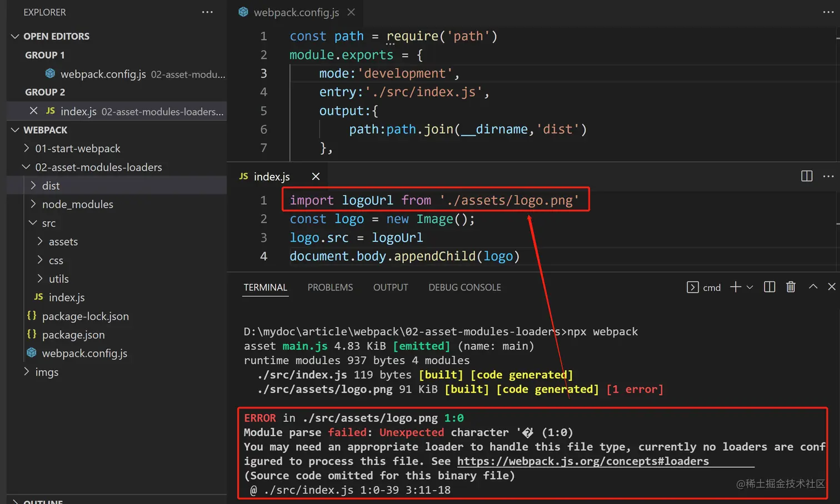Open Explorer panel more actions menu
Viewport: 840px width, 504px height.
(207, 12)
